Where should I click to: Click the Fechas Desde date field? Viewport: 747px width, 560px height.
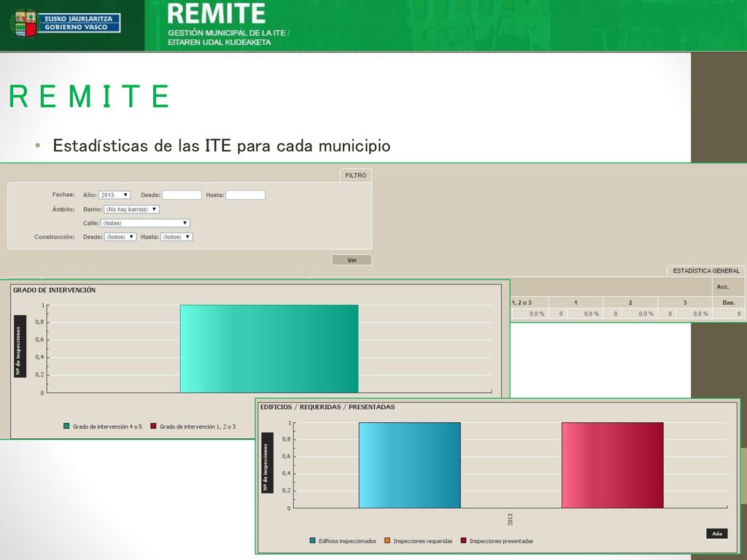(x=182, y=195)
